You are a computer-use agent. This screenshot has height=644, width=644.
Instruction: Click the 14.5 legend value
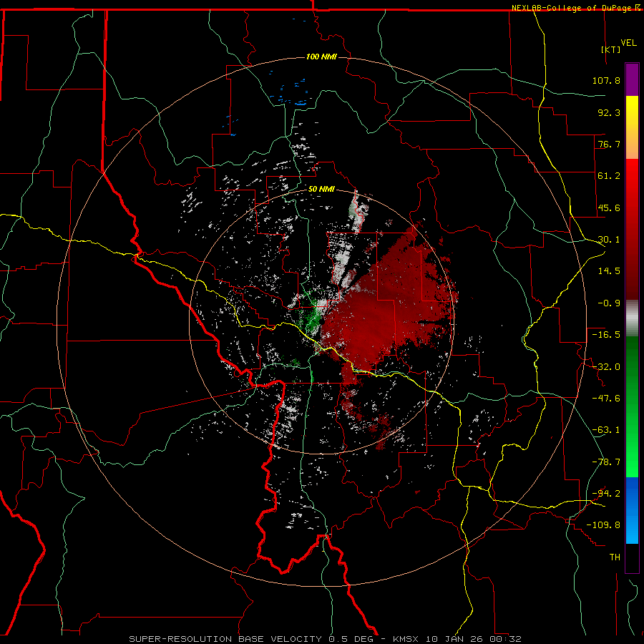pyautogui.click(x=609, y=271)
